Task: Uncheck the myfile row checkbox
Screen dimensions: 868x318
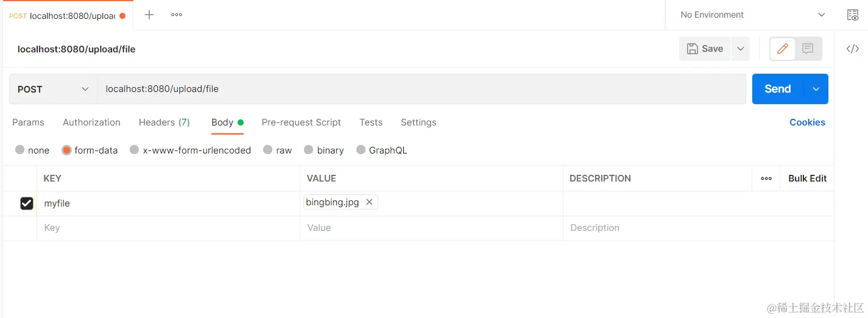Action: pos(27,203)
